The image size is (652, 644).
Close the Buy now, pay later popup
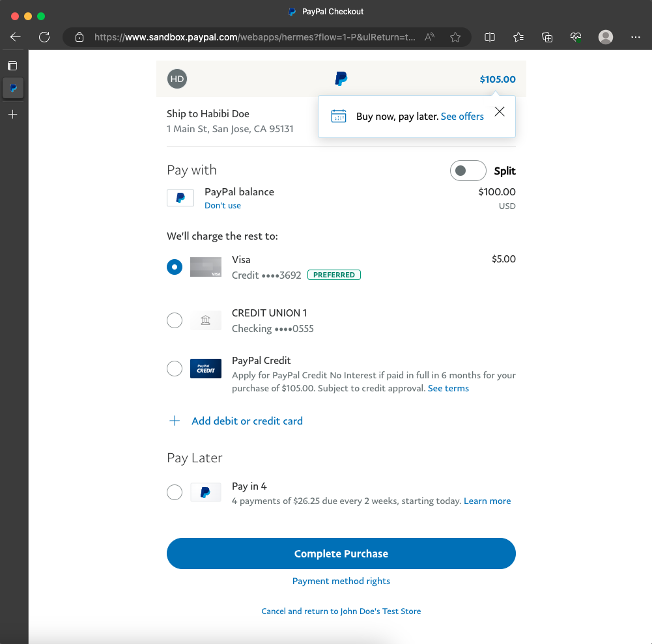click(x=500, y=111)
